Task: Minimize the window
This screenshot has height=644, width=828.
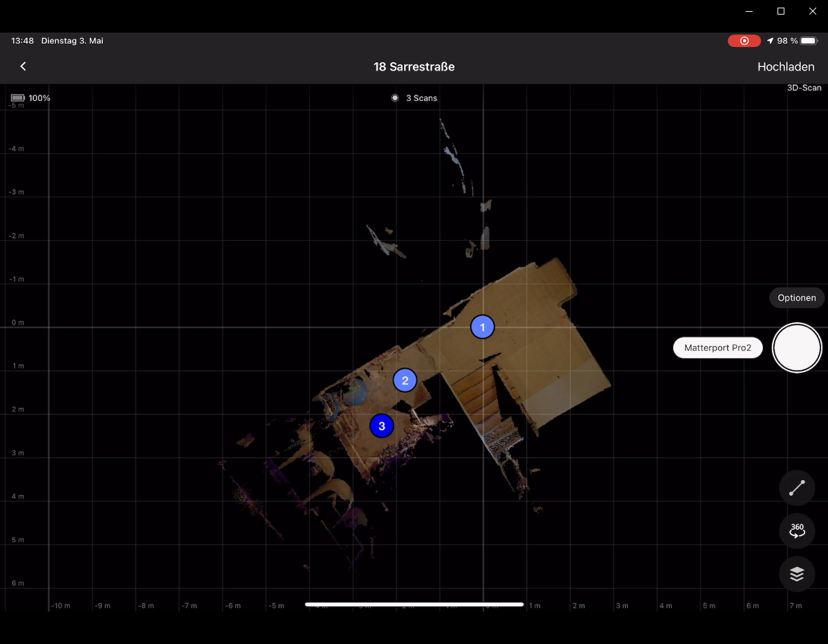Action: click(x=748, y=11)
